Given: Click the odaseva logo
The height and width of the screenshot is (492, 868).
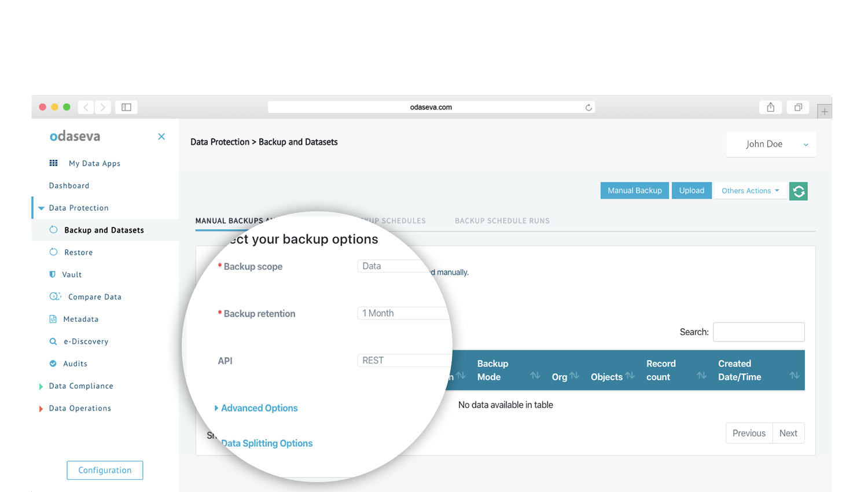Looking at the screenshot, I should tap(75, 136).
